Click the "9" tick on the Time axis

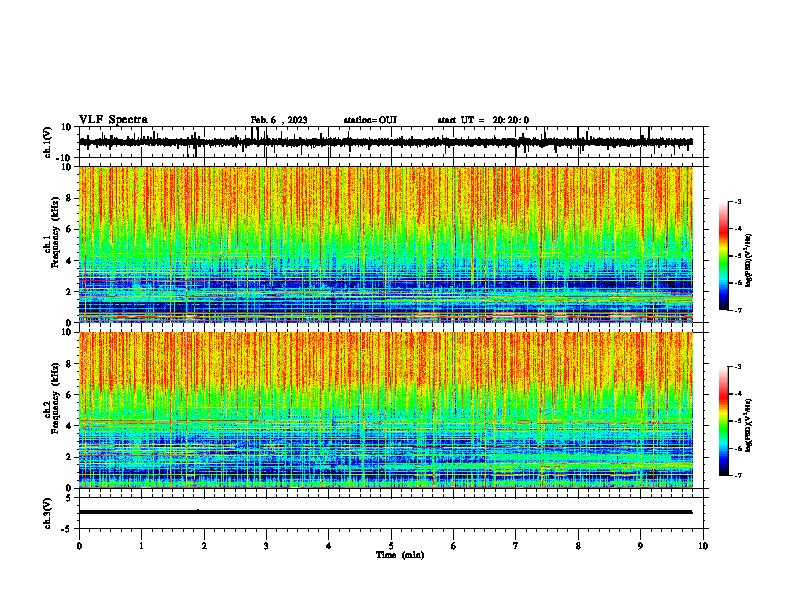(x=640, y=546)
